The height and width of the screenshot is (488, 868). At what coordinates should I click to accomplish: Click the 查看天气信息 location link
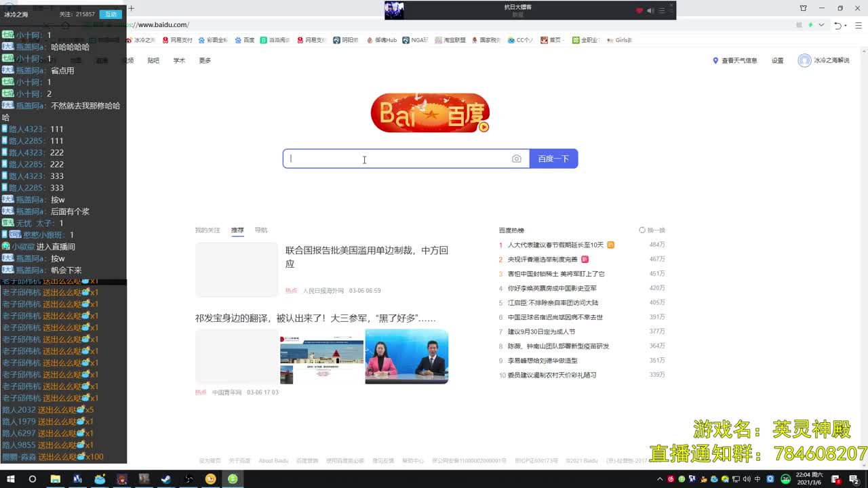[734, 60]
